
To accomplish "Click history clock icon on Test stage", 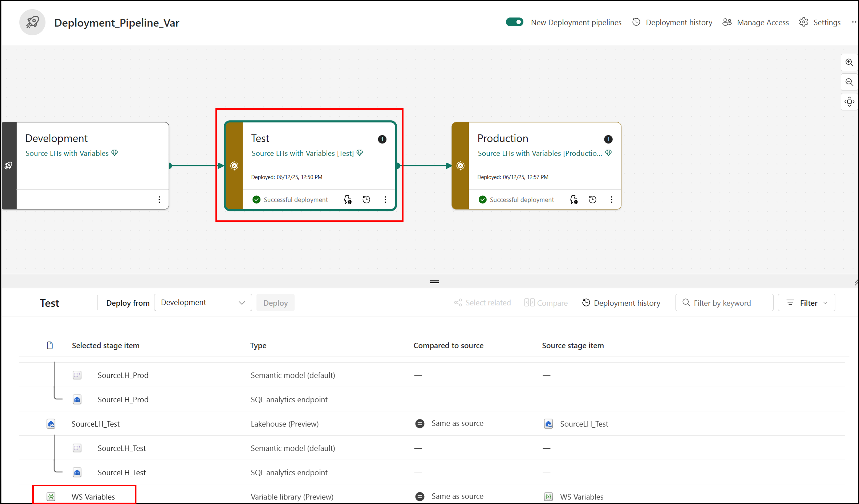I will 366,200.
